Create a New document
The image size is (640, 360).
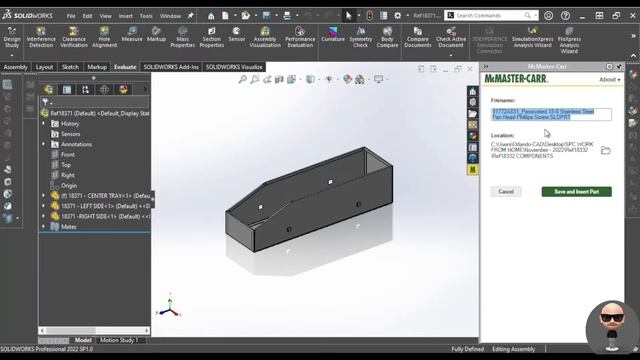tap(225, 16)
